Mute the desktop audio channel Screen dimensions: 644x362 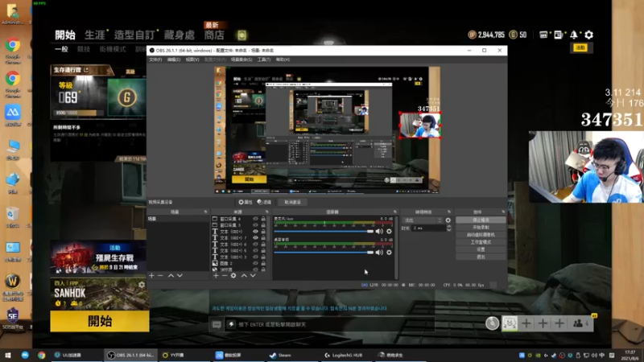click(x=379, y=253)
